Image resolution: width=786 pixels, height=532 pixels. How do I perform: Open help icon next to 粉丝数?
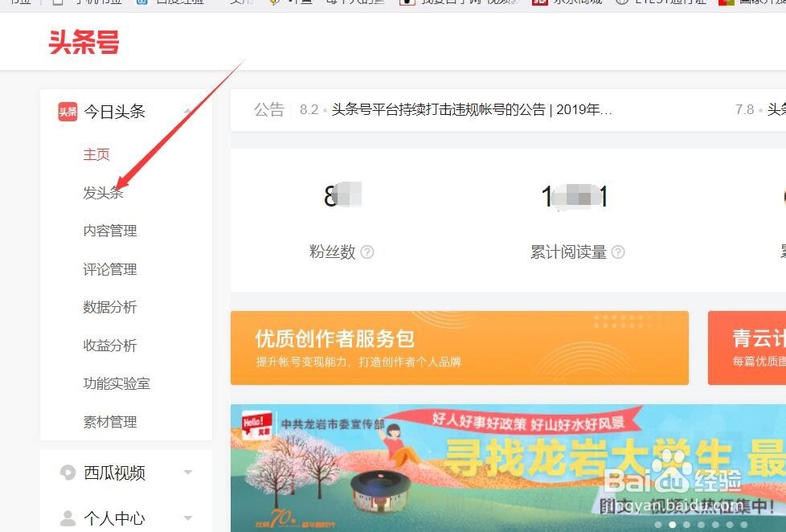[367, 252]
